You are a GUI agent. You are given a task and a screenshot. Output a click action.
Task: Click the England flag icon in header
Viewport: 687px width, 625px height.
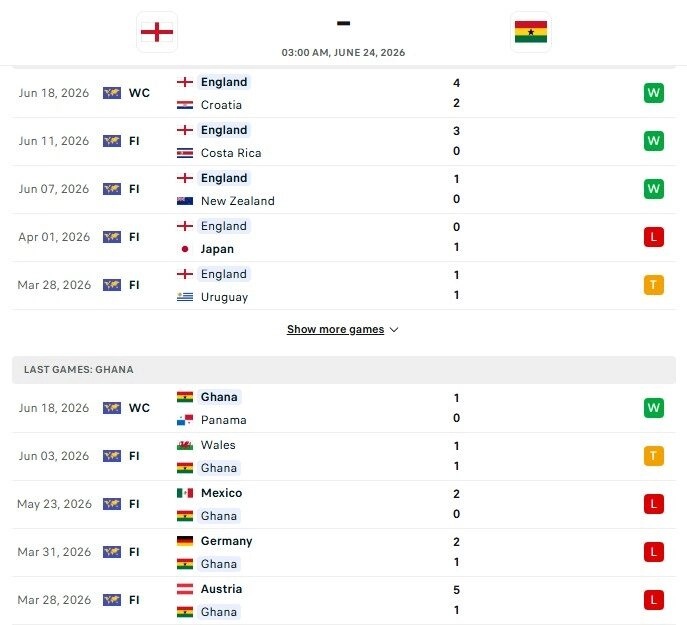157,32
